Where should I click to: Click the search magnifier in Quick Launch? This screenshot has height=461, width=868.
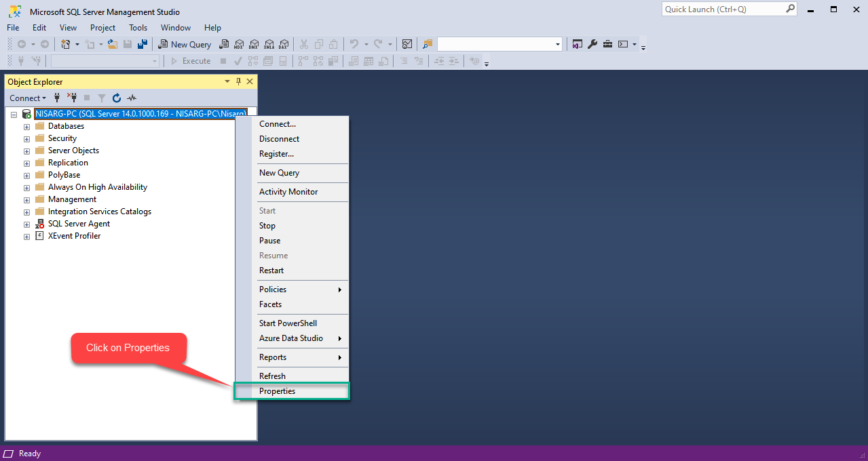click(790, 9)
